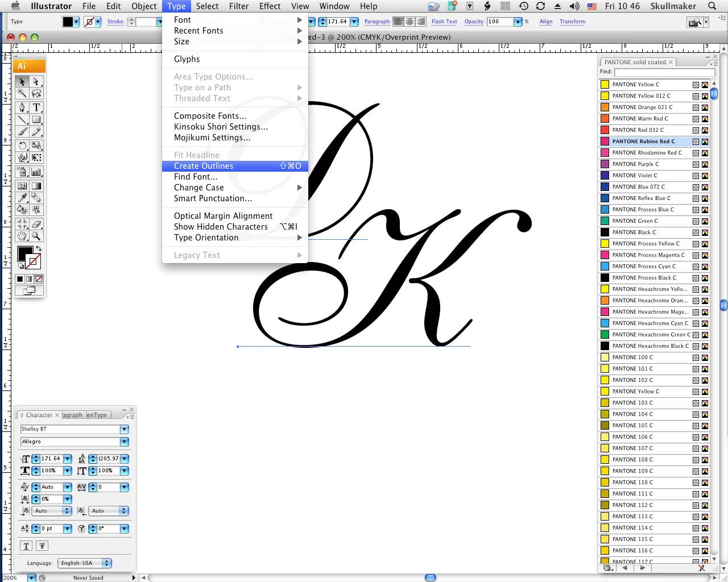The width and height of the screenshot is (728, 582).
Task: Activate the Hand tool
Action: pos(22,236)
